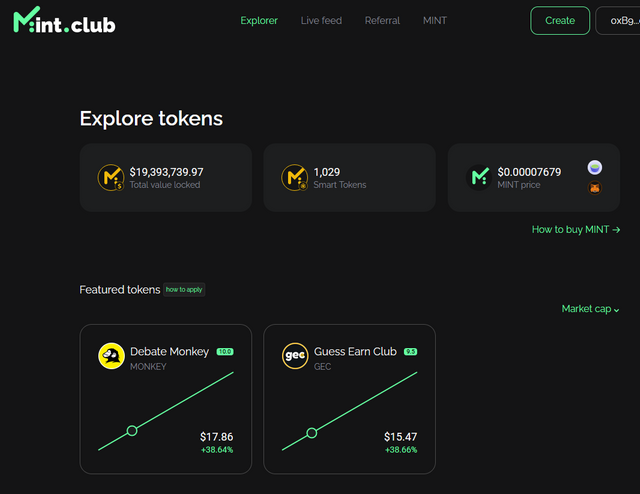Click the MINT price logo icon

[480, 177]
